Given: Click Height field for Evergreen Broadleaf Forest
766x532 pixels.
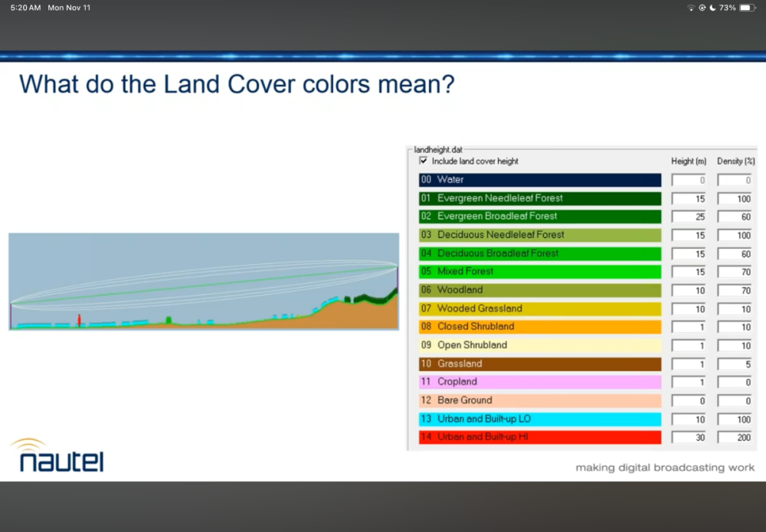Looking at the screenshot, I should point(689,217).
